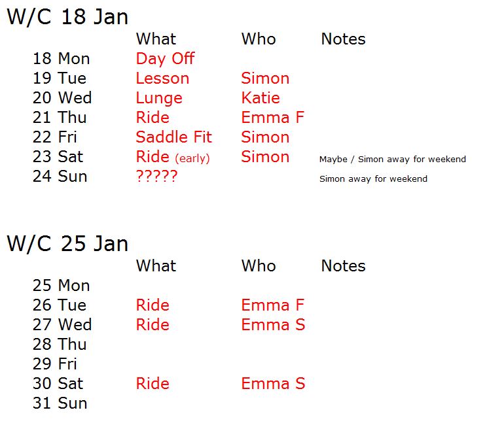This screenshot has height=425, width=504.
Task: Click the "Saddle Fit" entry on Friday 22
Action: 173,137
